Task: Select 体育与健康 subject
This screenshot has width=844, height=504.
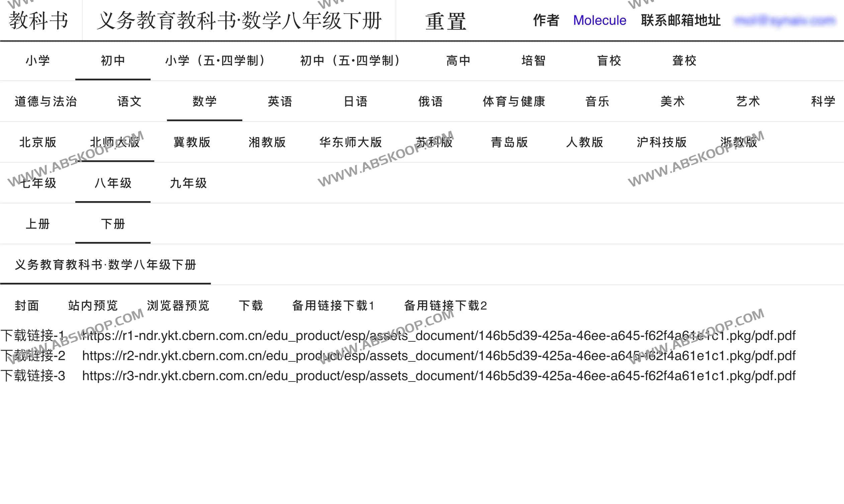Action: click(514, 101)
